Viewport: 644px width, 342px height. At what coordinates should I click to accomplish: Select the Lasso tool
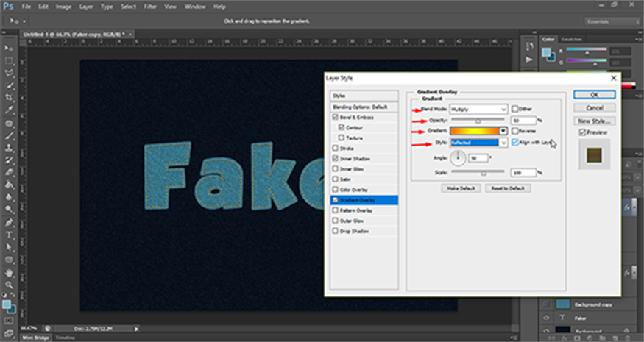tap(9, 73)
